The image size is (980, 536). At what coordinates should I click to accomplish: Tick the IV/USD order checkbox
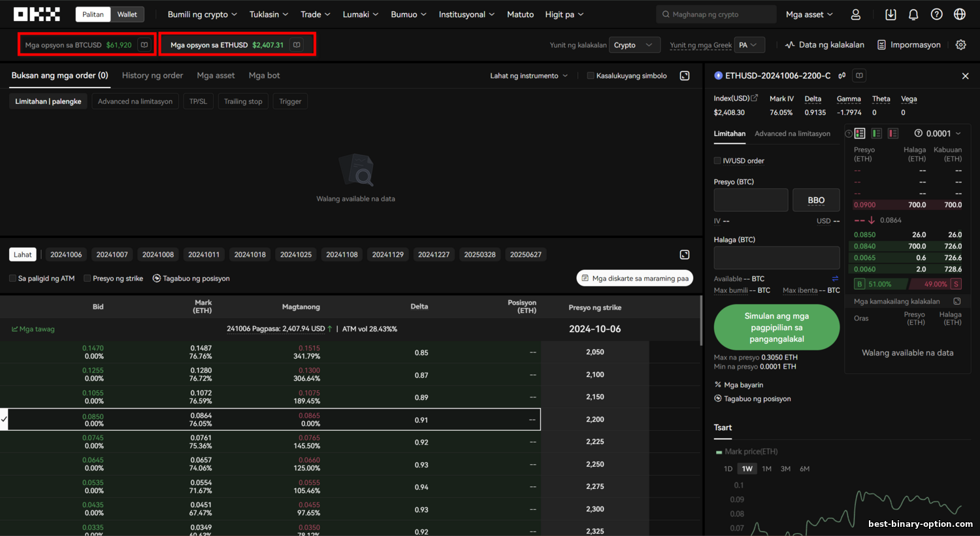717,161
